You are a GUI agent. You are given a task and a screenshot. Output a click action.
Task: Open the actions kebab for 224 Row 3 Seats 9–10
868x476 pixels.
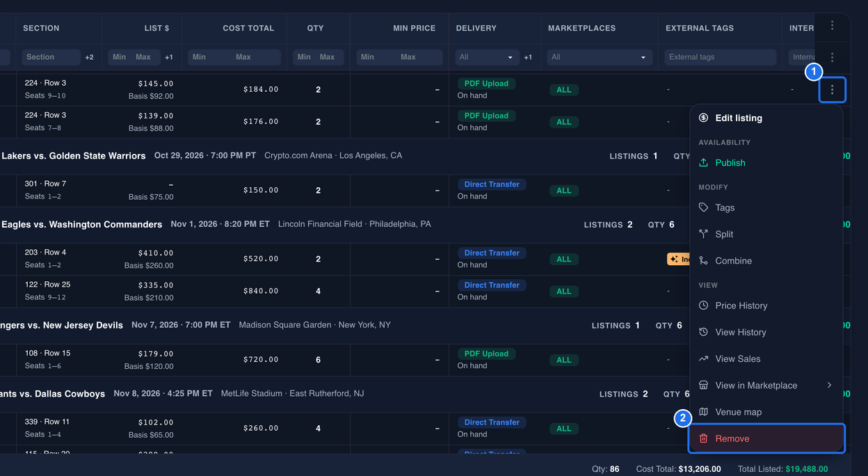(x=832, y=90)
